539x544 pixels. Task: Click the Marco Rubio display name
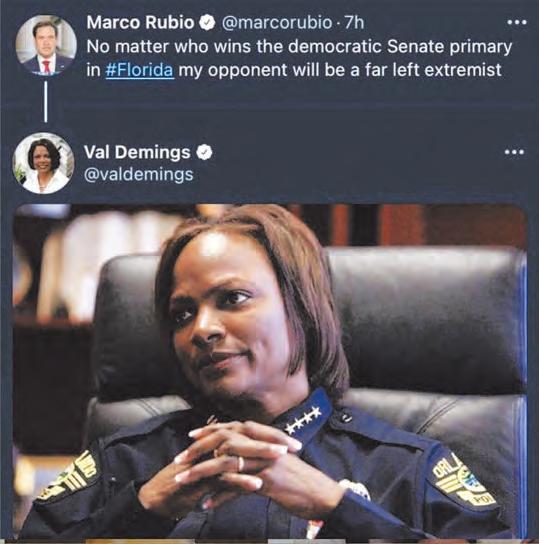pos(140,23)
